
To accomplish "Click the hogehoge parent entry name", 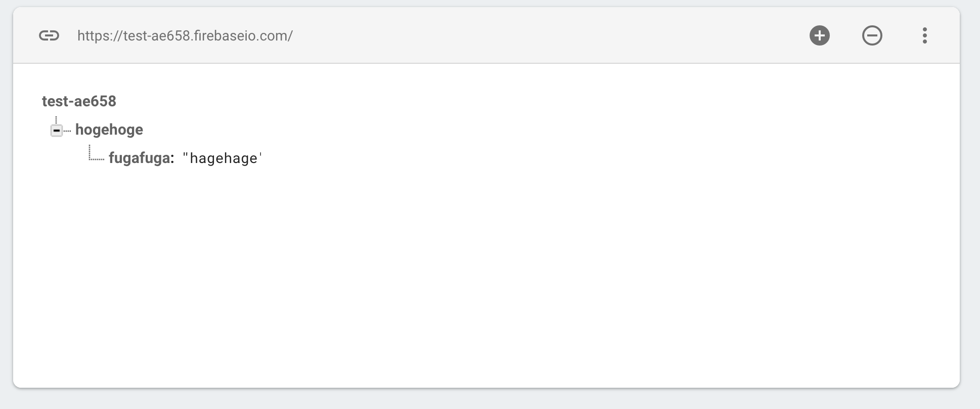I will [109, 130].
